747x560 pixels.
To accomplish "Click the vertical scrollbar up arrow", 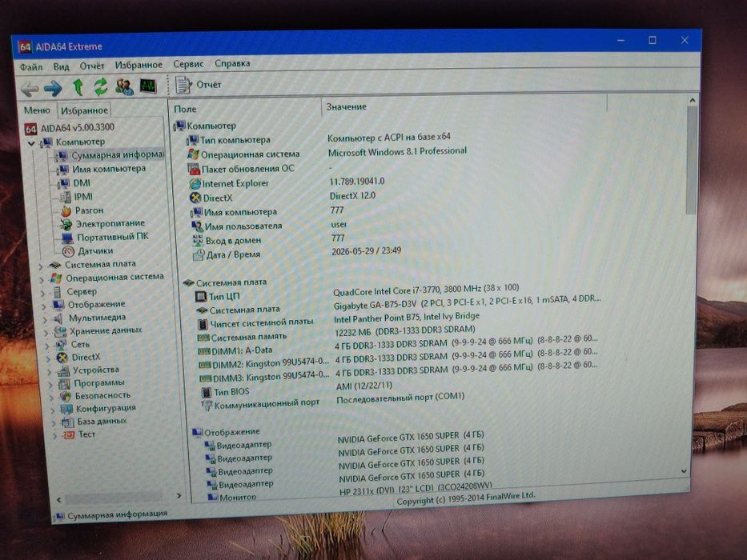I will (693, 101).
